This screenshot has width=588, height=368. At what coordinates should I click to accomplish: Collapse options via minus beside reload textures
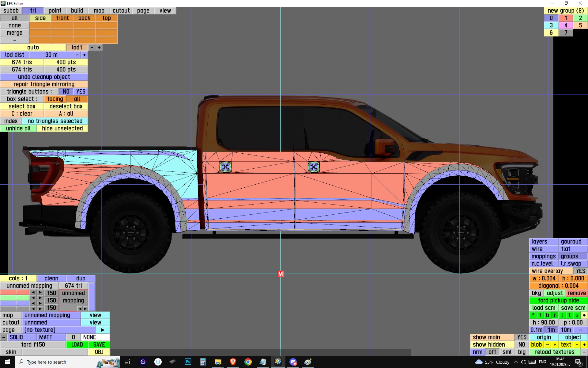(584, 352)
